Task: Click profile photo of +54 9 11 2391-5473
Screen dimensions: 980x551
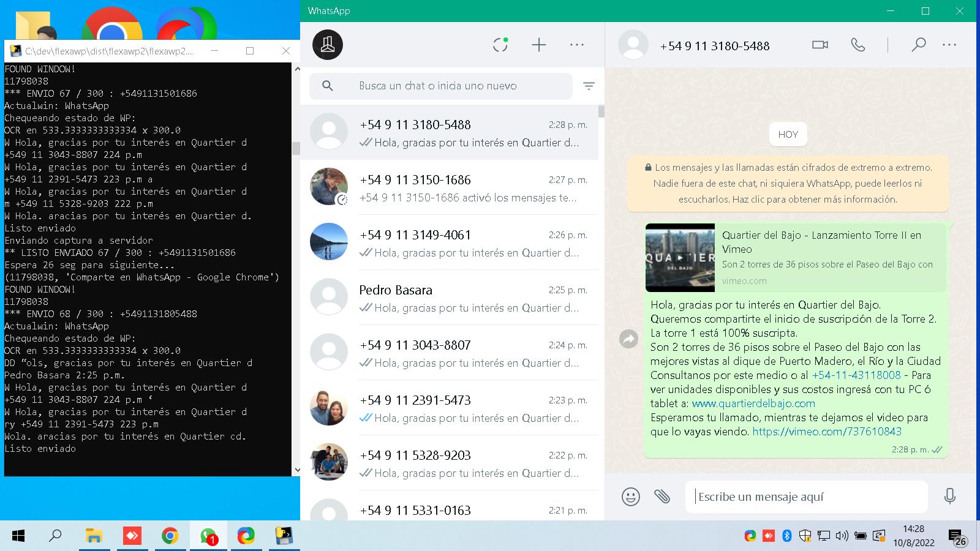Action: [x=329, y=407]
